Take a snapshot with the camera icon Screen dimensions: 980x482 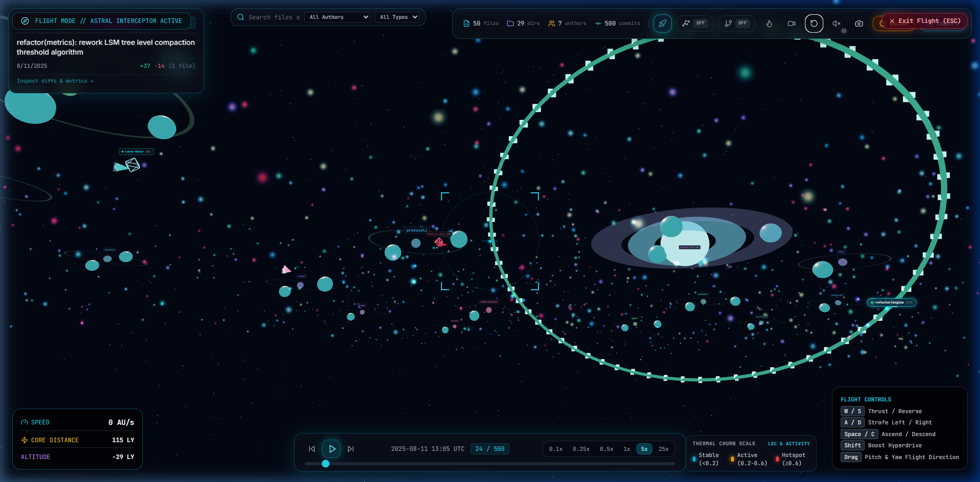coord(859,23)
